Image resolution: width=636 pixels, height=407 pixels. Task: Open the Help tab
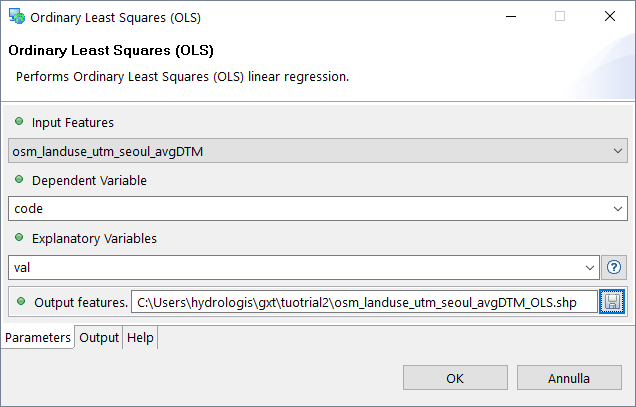coord(140,338)
